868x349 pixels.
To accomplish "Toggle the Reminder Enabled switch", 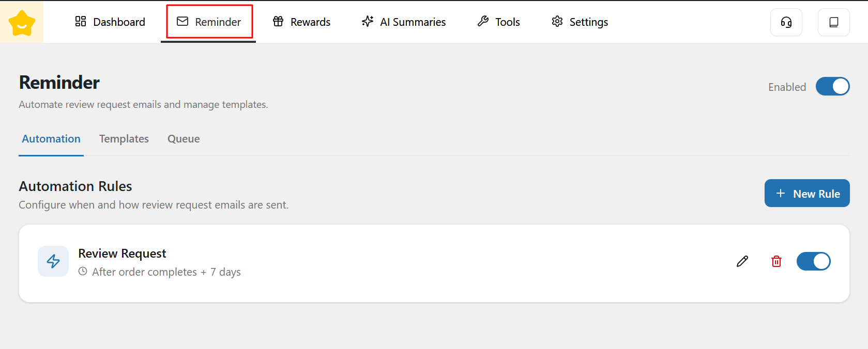I will [832, 86].
